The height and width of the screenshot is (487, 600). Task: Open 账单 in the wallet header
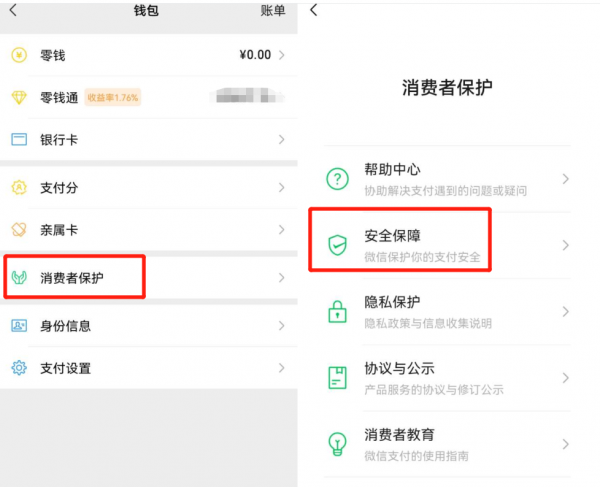pyautogui.click(x=272, y=11)
